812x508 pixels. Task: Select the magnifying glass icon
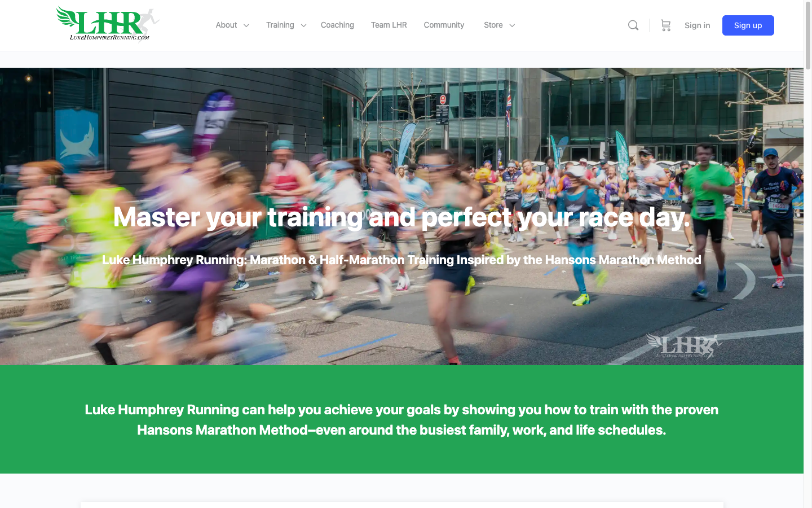click(x=633, y=25)
